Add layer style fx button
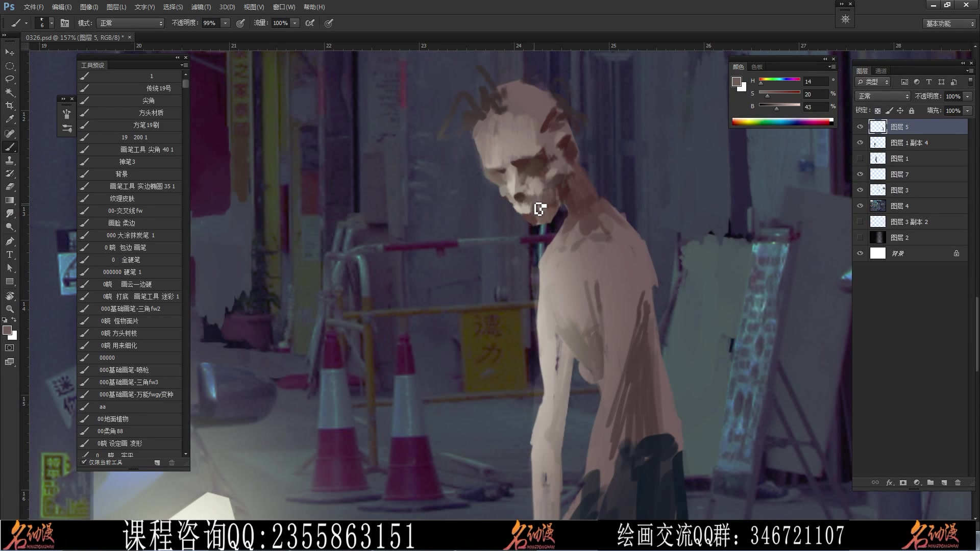The height and width of the screenshot is (551, 980). 890,483
